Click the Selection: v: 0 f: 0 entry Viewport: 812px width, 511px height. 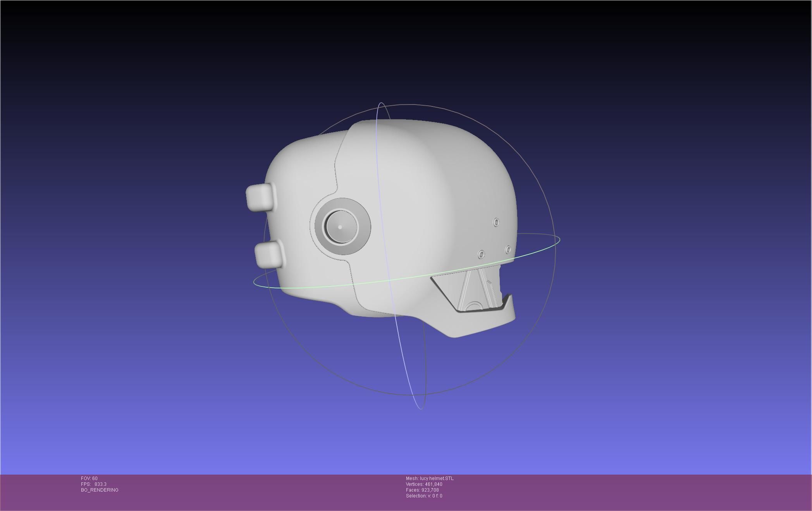[x=424, y=496]
